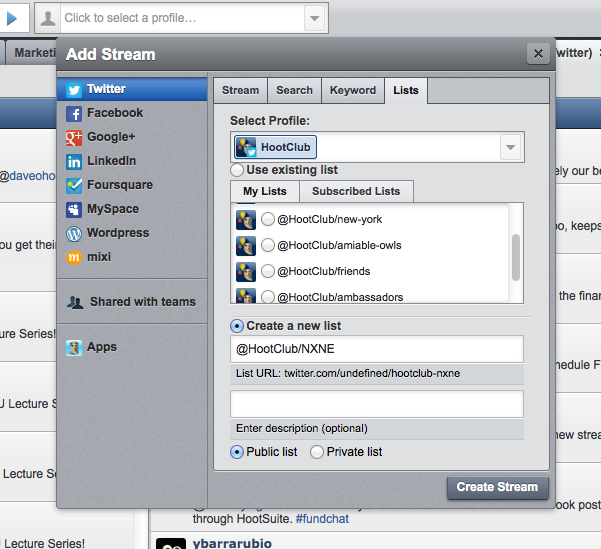
Task: Click the @HootClub/friends list name
Action: tap(323, 272)
